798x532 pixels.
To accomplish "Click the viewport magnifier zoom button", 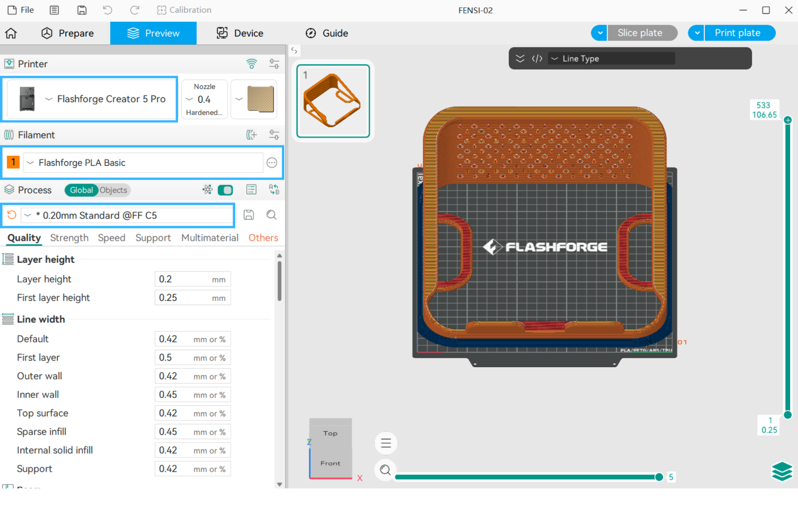I will click(386, 470).
